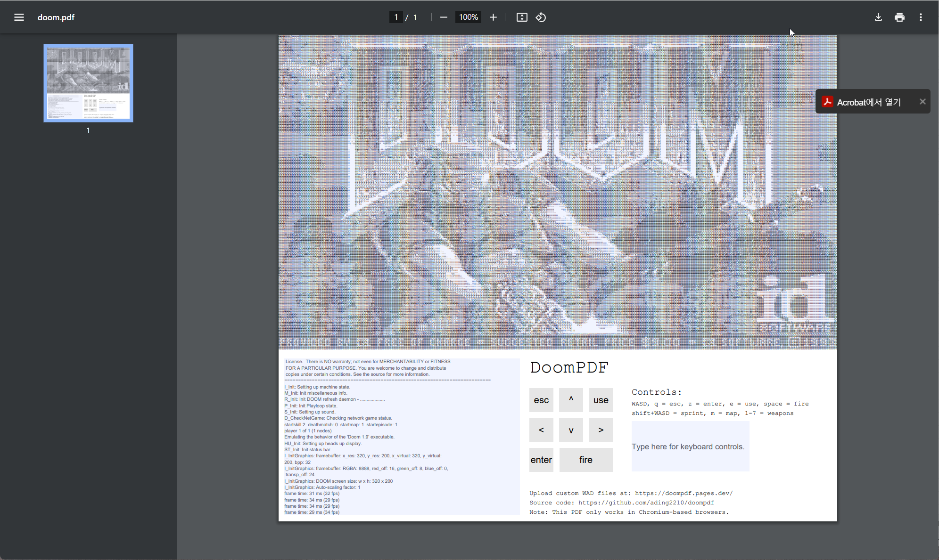The width and height of the screenshot is (939, 560).
Task: Rotate the page counterclockwise
Action: [541, 17]
